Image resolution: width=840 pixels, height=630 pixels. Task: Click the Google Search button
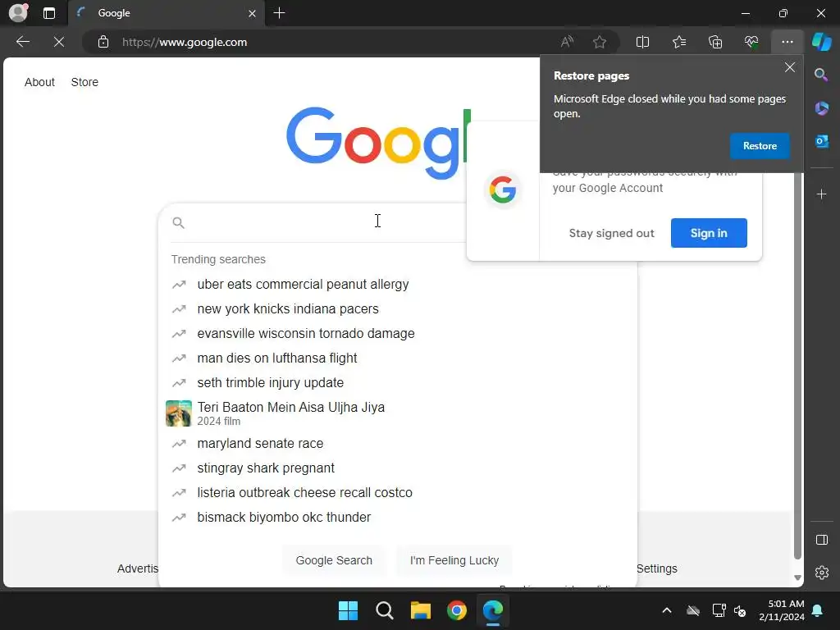(334, 560)
